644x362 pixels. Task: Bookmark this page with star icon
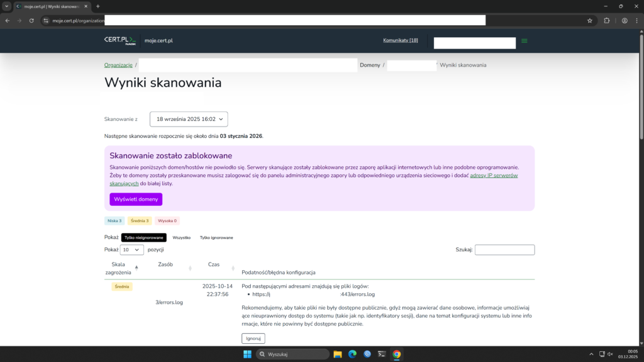pos(590,21)
